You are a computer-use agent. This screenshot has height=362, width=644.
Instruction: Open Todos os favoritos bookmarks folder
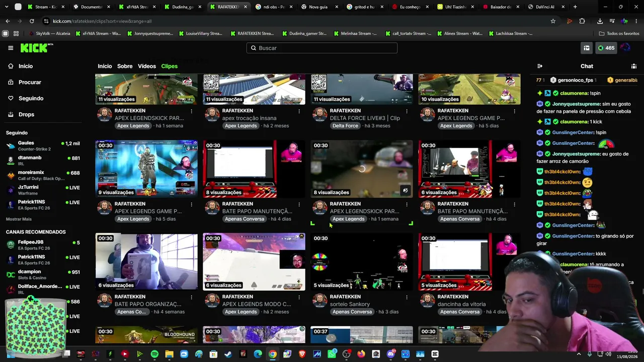(x=619, y=34)
